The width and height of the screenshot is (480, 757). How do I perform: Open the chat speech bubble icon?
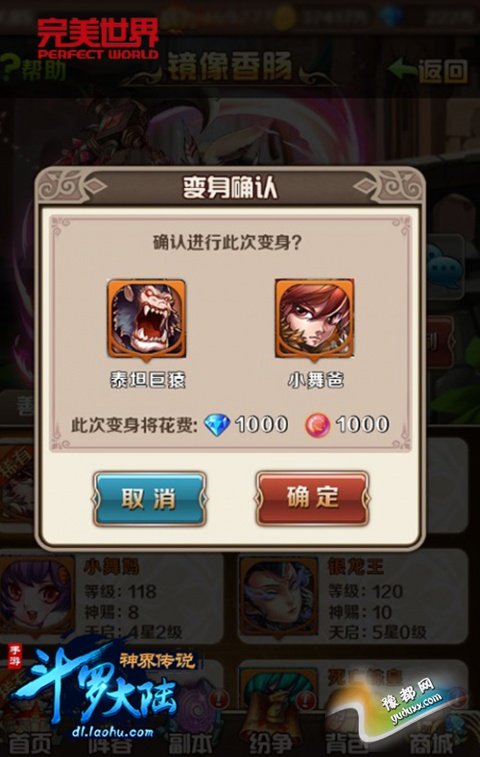pyautogui.click(x=445, y=266)
